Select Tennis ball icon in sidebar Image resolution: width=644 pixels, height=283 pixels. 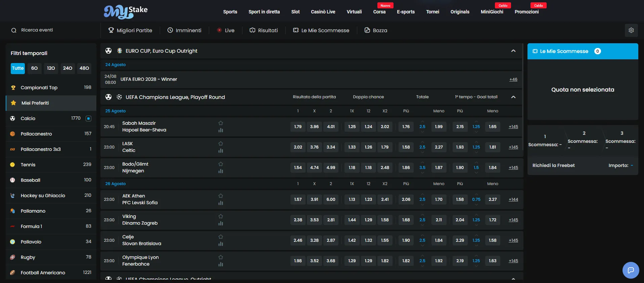pyautogui.click(x=13, y=165)
